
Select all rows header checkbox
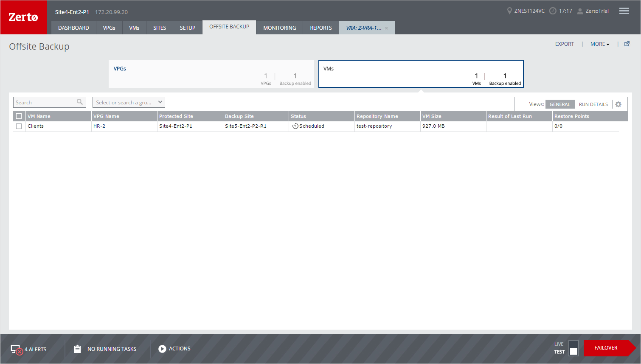coord(19,116)
